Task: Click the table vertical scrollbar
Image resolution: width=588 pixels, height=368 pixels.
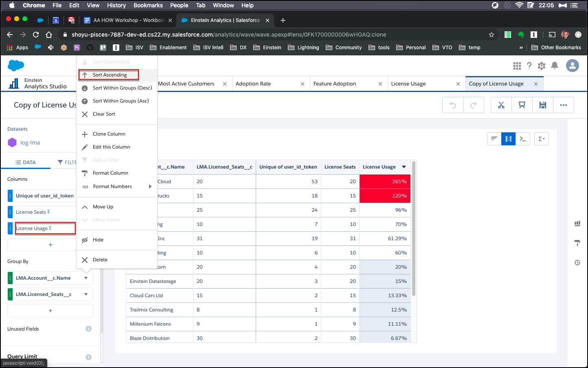Action: (x=414, y=228)
